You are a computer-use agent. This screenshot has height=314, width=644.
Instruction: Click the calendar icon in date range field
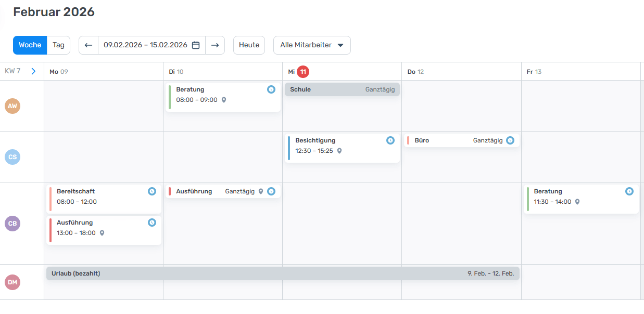pyautogui.click(x=196, y=45)
